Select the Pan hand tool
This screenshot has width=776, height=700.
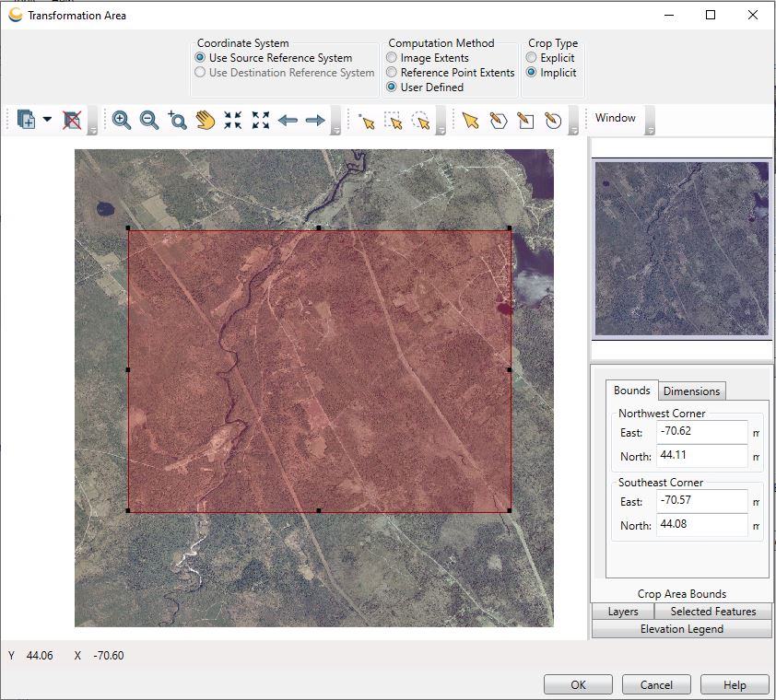[x=205, y=120]
